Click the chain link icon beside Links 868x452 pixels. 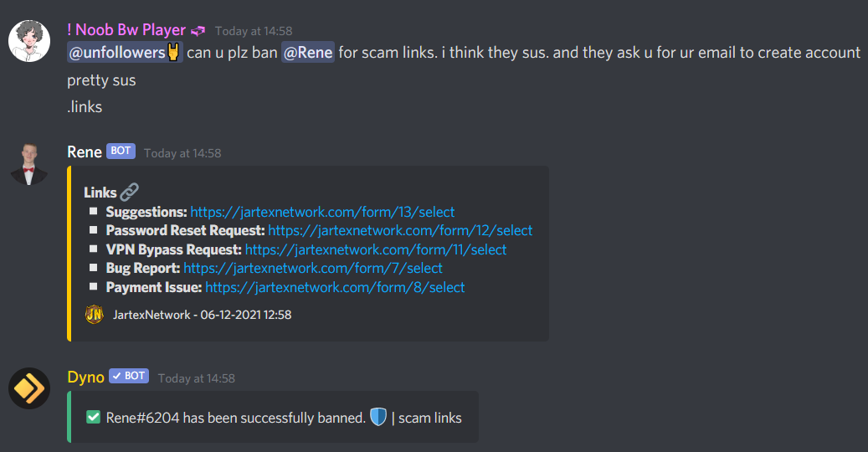click(x=129, y=192)
